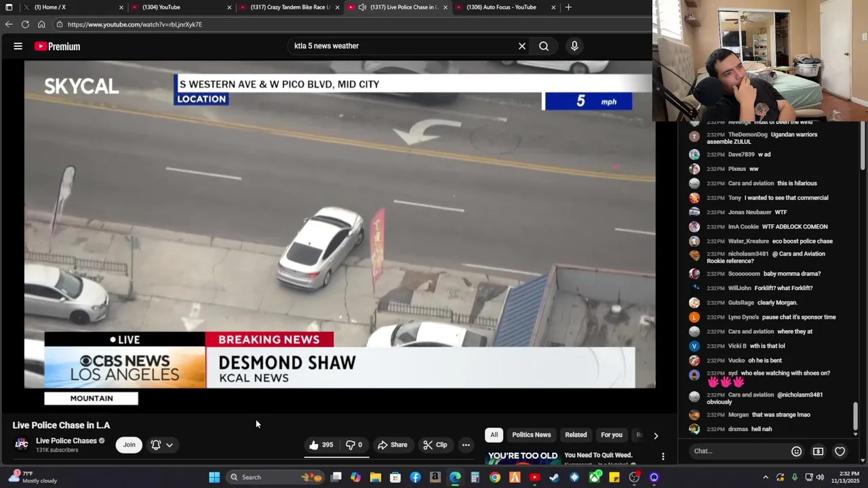
Task: Open Facebook from taskbar
Action: pos(415,477)
